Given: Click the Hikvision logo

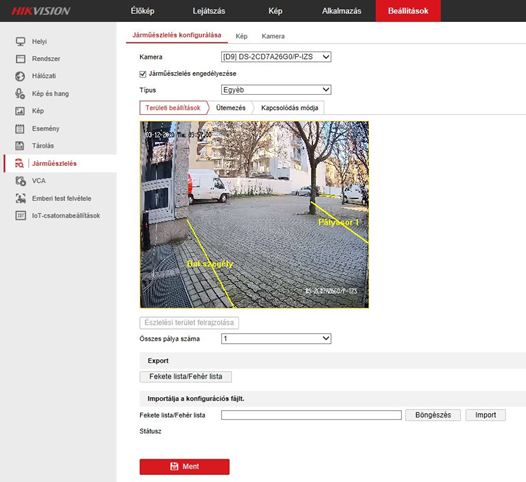Looking at the screenshot, I should point(41,11).
